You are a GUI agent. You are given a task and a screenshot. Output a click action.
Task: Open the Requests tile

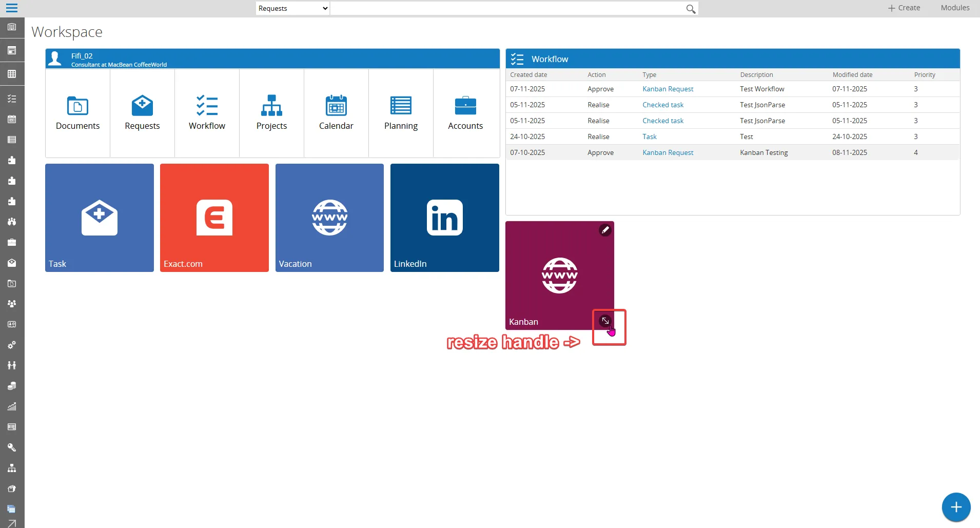(x=142, y=113)
